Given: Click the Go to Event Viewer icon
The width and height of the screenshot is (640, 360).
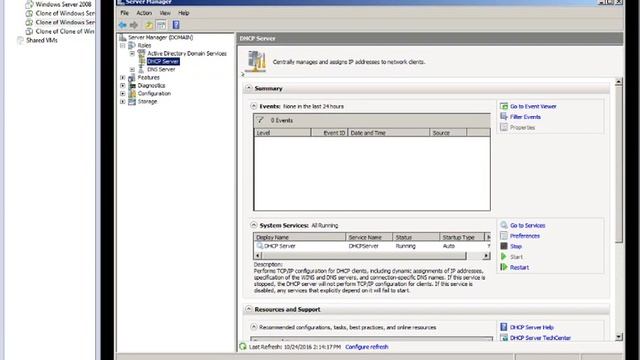Looking at the screenshot, I should 504,106.
